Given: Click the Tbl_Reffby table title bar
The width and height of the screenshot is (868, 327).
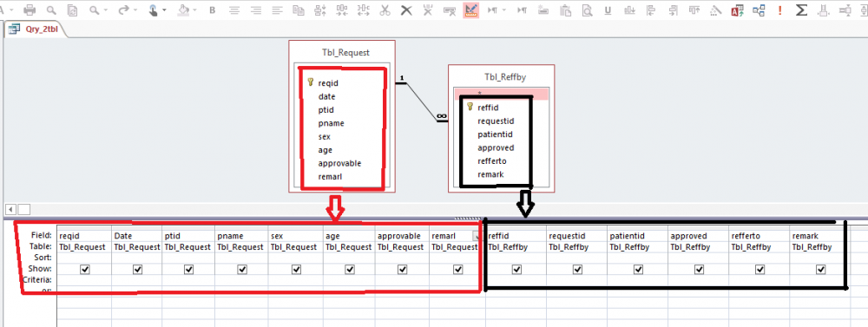Looking at the screenshot, I should pyautogui.click(x=502, y=77).
